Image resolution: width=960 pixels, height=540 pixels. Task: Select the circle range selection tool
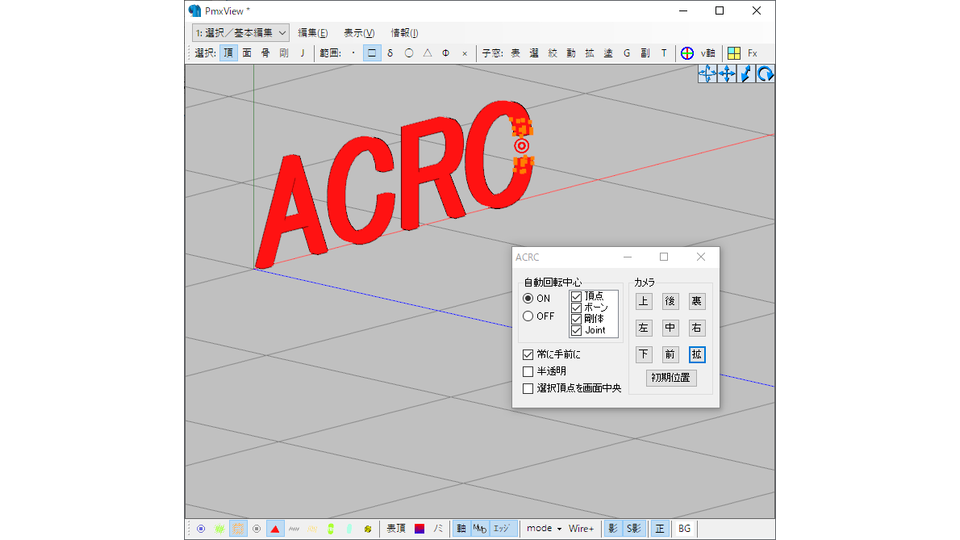click(x=408, y=53)
